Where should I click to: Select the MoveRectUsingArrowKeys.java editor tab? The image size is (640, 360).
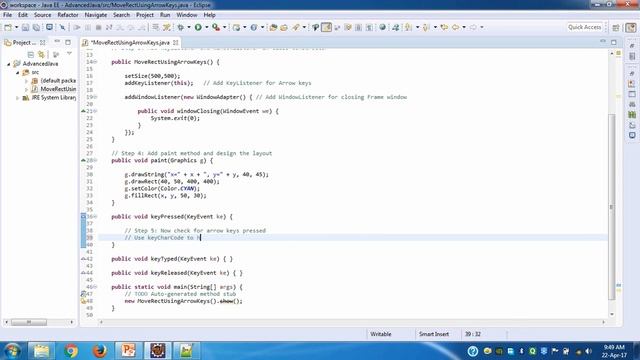click(130, 42)
